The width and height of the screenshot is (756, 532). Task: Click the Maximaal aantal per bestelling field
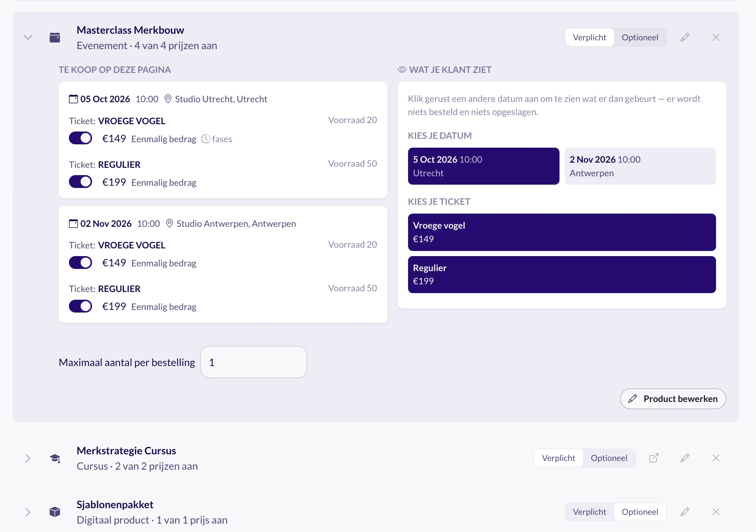[254, 362]
